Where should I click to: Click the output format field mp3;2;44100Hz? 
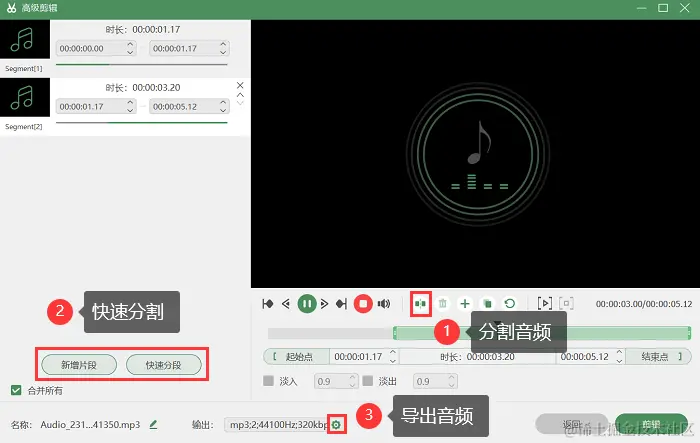(x=276, y=424)
